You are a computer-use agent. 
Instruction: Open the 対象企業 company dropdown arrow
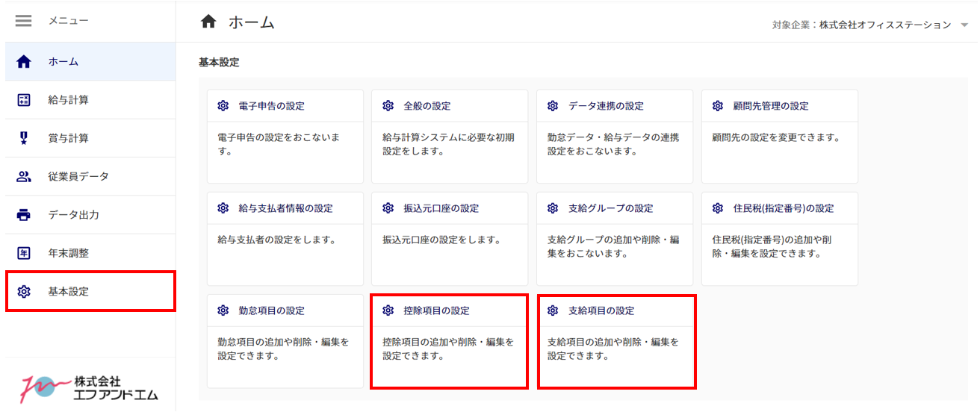click(966, 25)
